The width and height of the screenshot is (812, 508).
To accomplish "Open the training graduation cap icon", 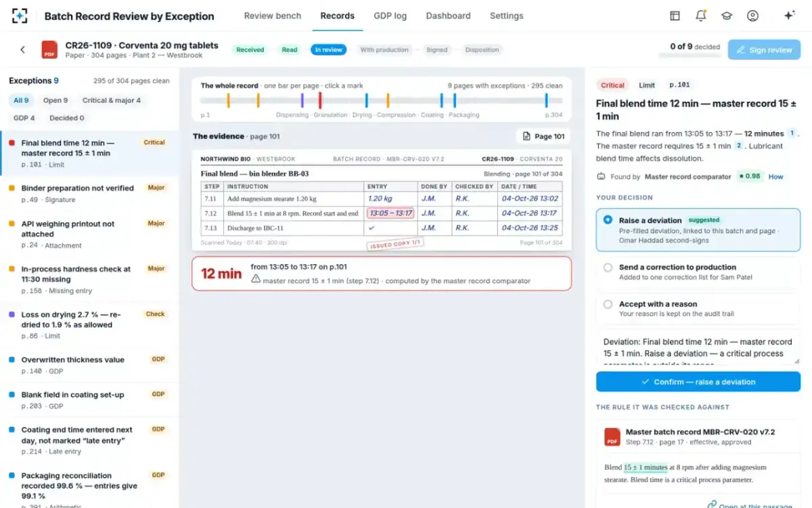I will point(727,16).
